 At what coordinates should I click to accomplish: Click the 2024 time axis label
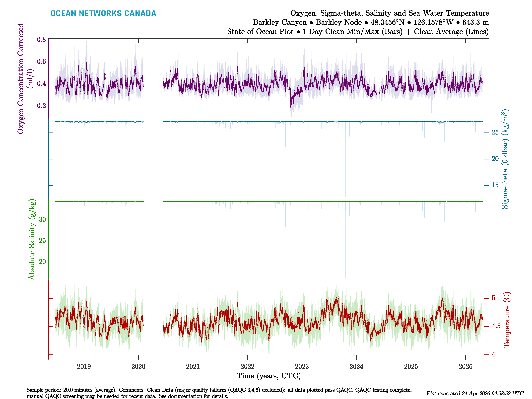[x=356, y=367]
